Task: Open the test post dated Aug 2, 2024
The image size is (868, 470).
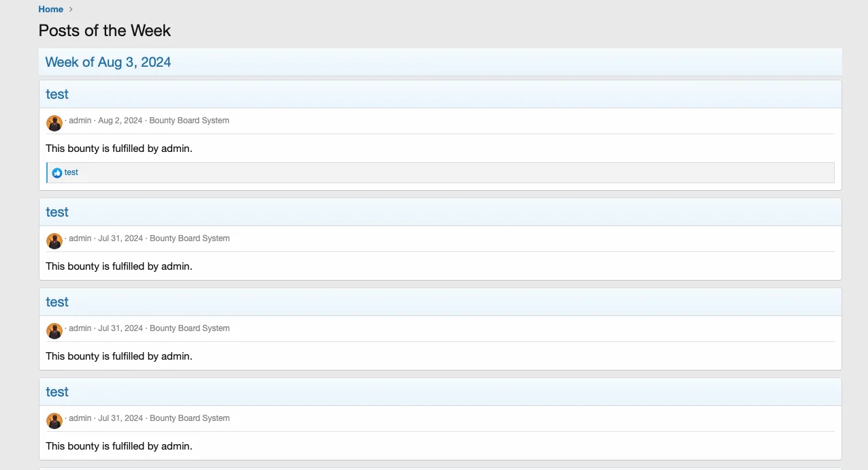Action: pyautogui.click(x=57, y=94)
